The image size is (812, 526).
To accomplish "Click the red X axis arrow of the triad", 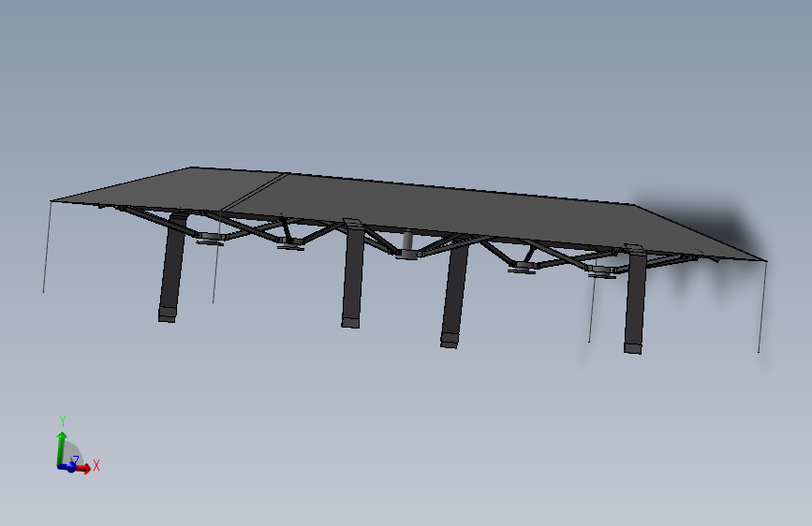I will click(x=82, y=469).
